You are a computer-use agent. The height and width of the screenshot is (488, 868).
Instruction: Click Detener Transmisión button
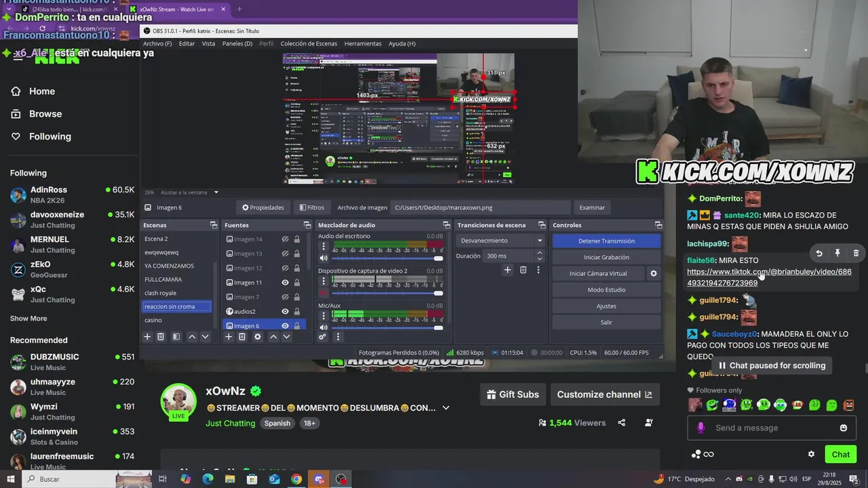pos(606,241)
